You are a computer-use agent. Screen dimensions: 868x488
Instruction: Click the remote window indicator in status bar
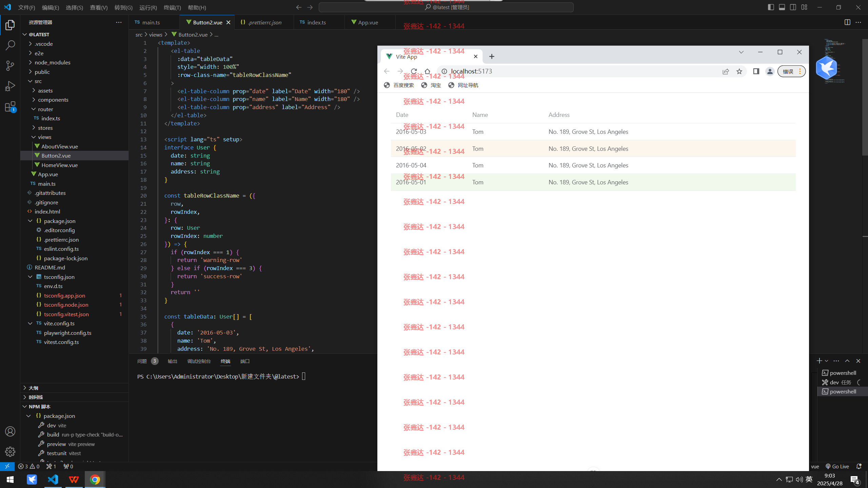[7, 466]
